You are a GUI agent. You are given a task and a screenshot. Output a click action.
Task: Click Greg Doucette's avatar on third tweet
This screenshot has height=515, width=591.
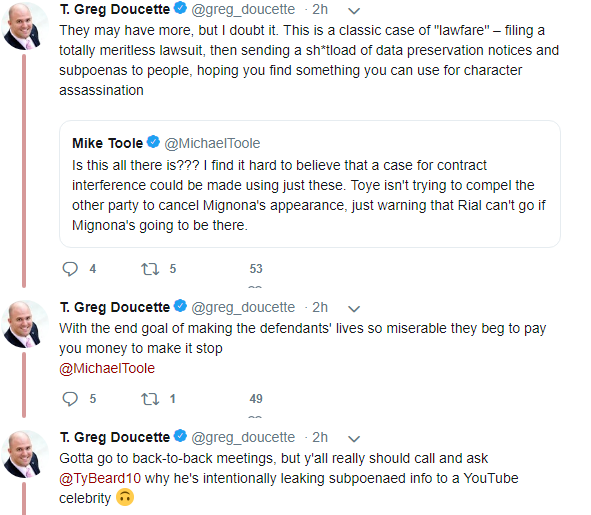point(25,454)
